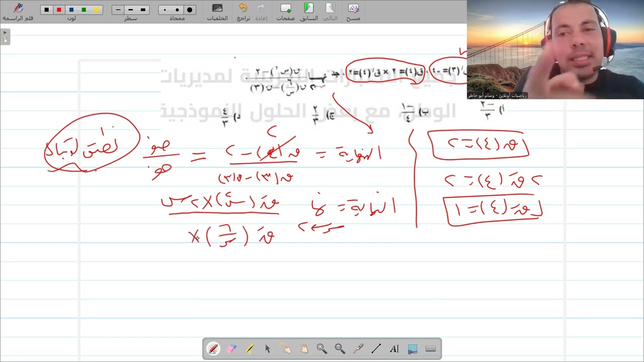Image resolution: width=644 pixels, height=362 pixels.
Task: Undo last stroke with تراجع
Action: click(x=244, y=11)
